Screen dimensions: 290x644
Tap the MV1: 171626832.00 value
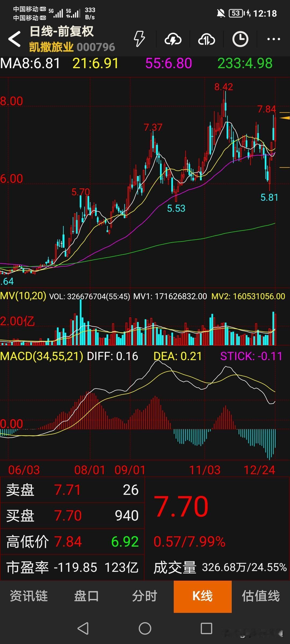click(170, 297)
